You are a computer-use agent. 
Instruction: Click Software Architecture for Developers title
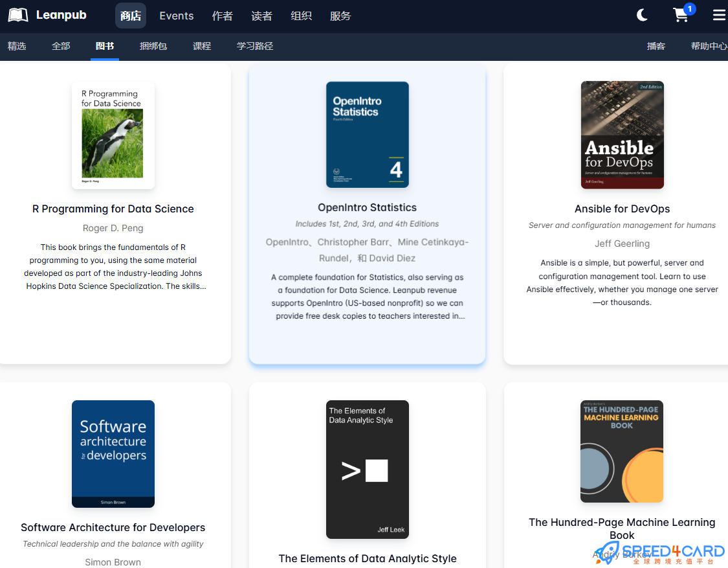113,527
